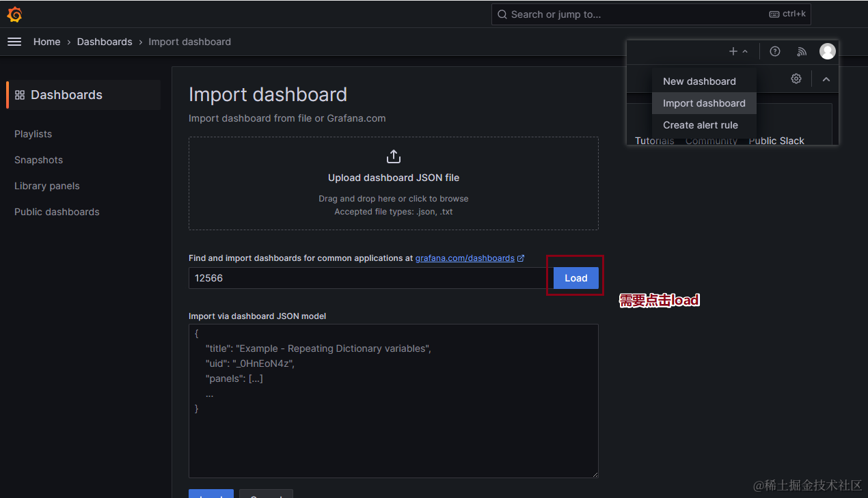The height and width of the screenshot is (498, 868).
Task: Open the help question mark icon
Action: (x=775, y=51)
